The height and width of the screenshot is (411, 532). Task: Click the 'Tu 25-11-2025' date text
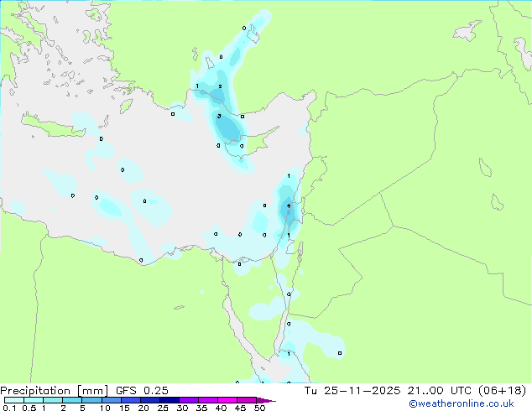[352, 391]
